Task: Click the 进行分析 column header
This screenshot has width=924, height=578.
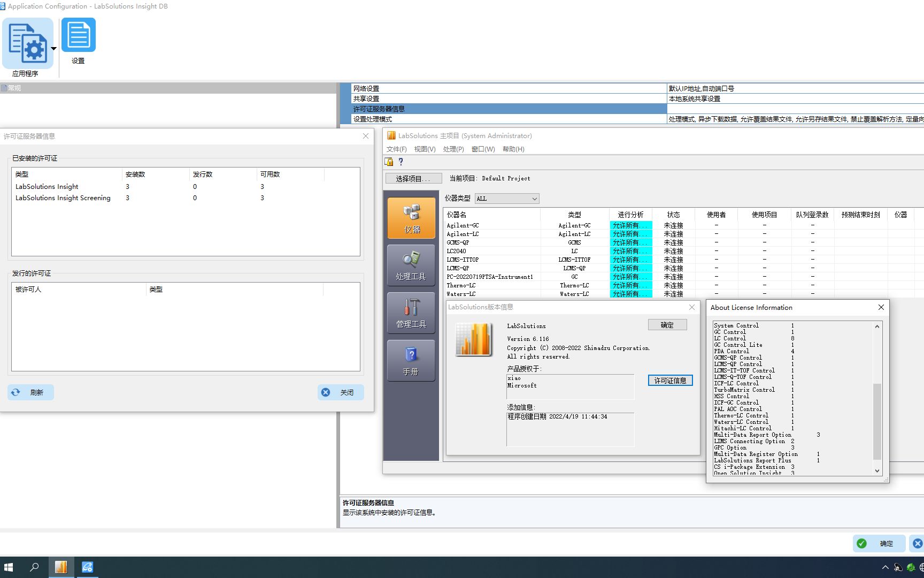Action: tap(631, 215)
